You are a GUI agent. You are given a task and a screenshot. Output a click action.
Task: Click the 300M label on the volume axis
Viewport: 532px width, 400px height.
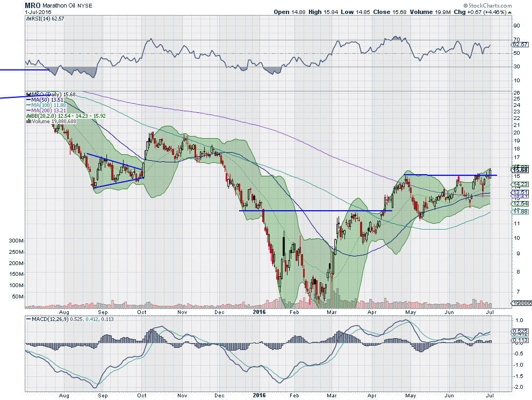pos(16,241)
